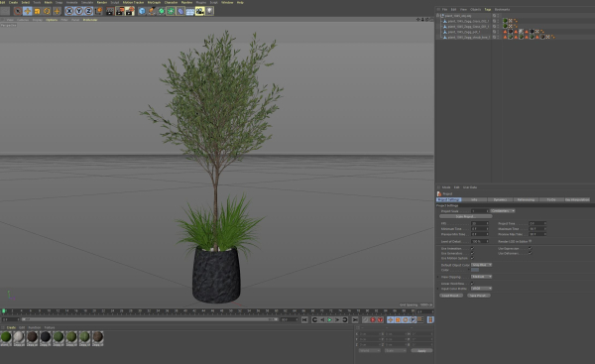The image size is (595, 364).
Task: Switch to the Referencing tab
Action: [x=526, y=199]
